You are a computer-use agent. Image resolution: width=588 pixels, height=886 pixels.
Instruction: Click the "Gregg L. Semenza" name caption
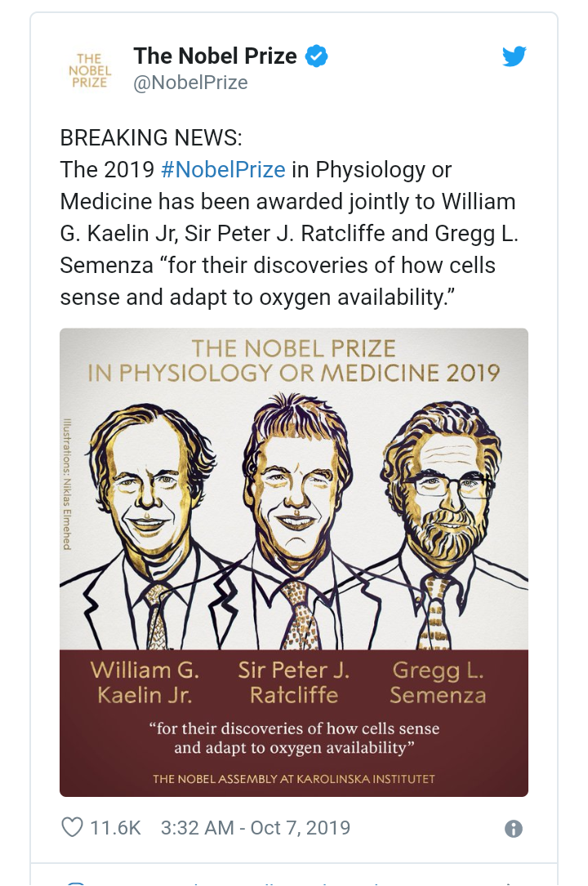click(438, 682)
